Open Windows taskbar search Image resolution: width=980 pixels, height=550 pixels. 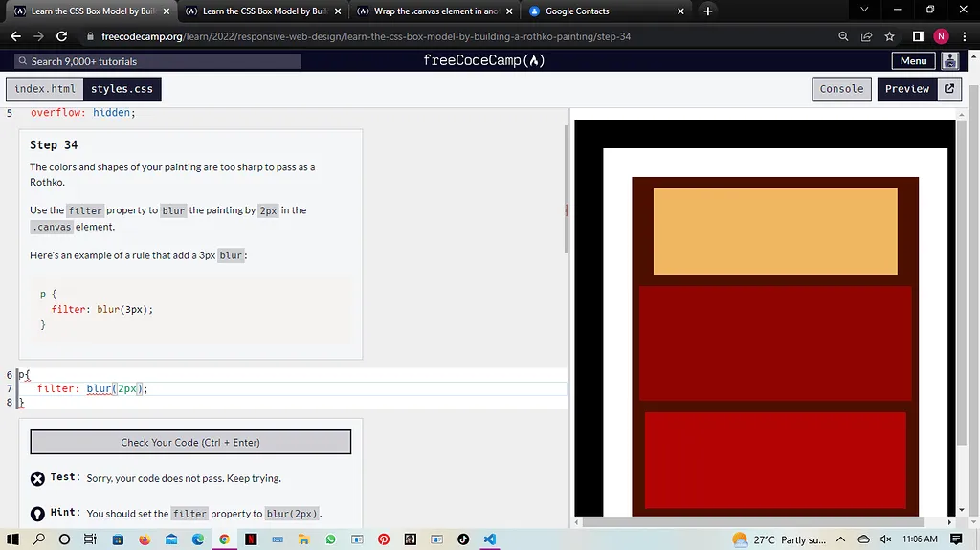[38, 539]
